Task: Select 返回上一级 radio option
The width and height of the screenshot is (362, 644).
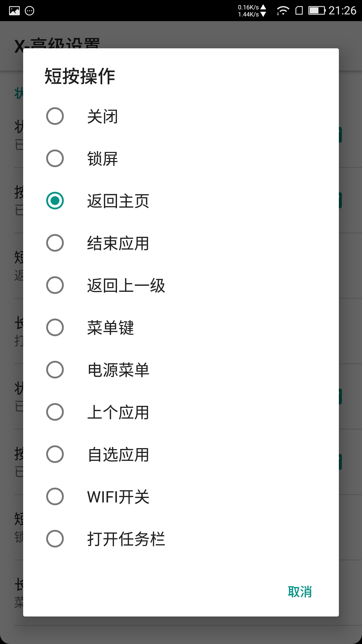Action: tap(55, 285)
